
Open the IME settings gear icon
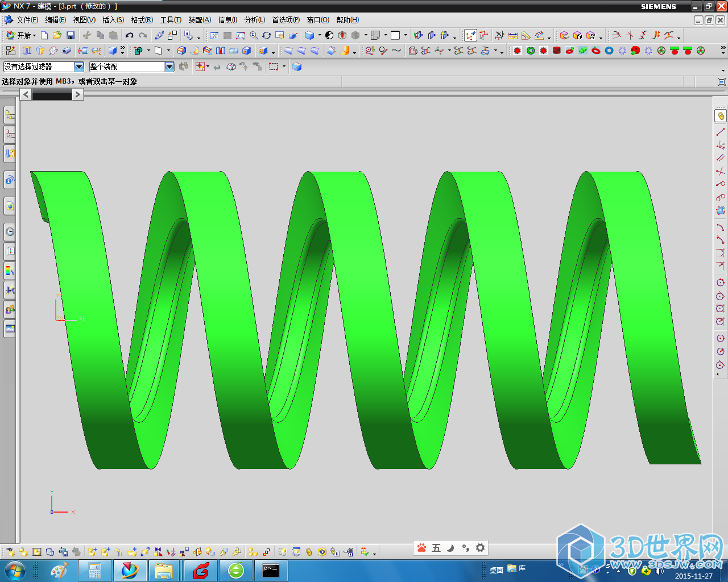(481, 548)
